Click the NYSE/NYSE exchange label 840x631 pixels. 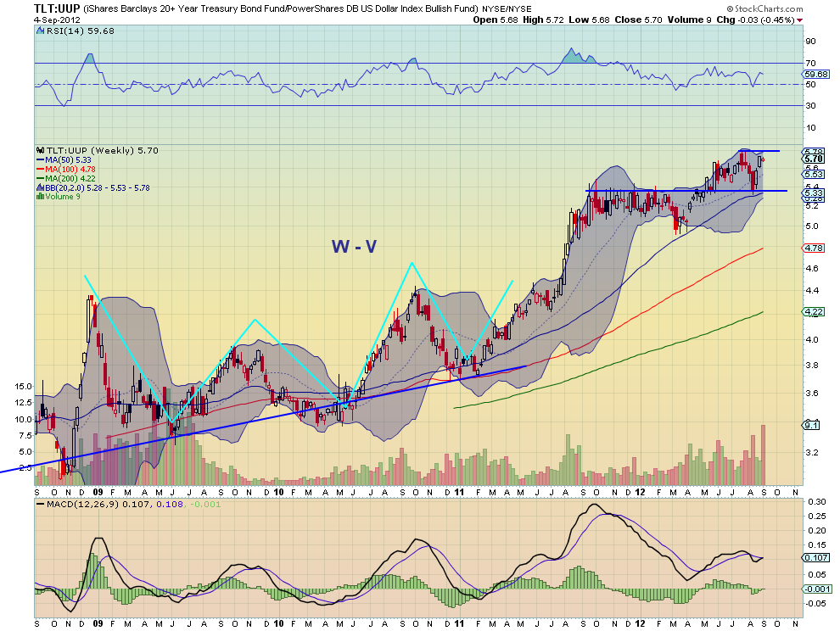507,8
